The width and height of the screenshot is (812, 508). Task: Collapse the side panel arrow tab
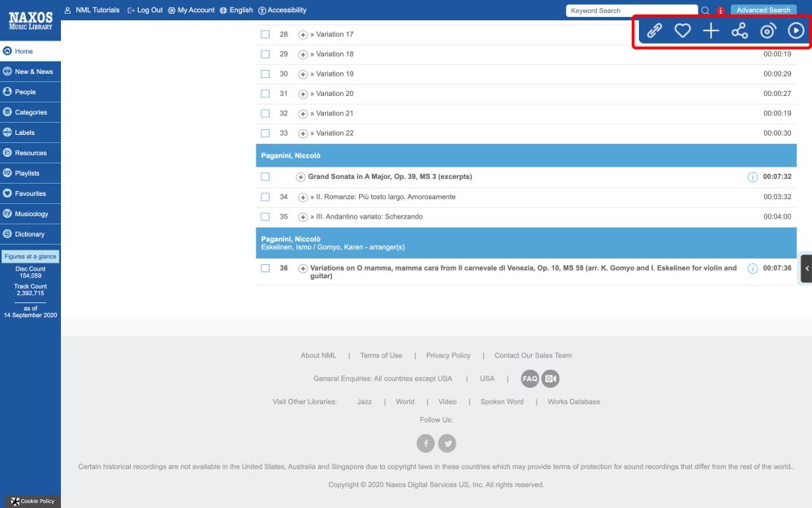806,268
